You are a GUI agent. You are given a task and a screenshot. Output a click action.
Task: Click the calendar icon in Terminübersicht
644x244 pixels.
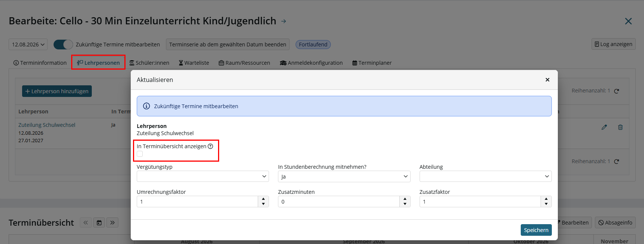tap(99, 223)
